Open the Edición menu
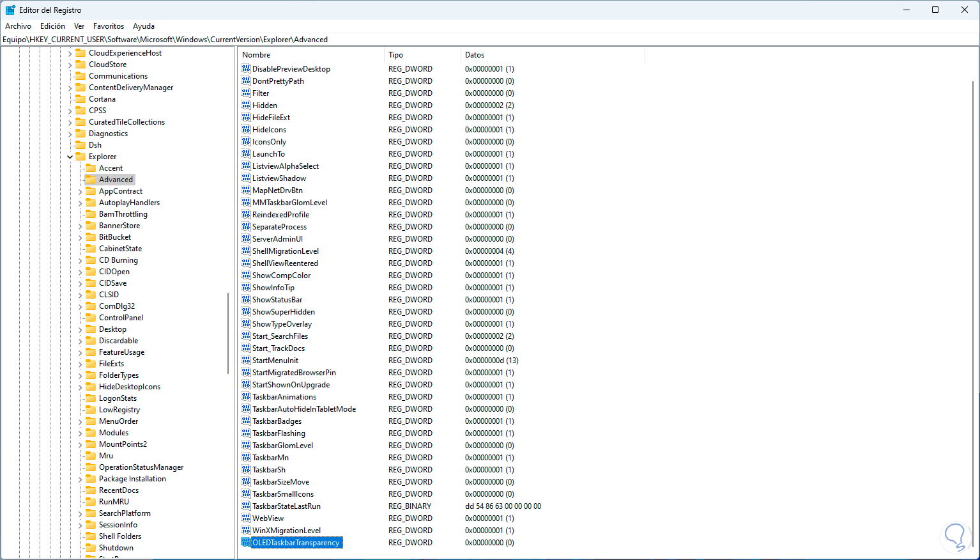The width and height of the screenshot is (980, 560). (x=52, y=26)
